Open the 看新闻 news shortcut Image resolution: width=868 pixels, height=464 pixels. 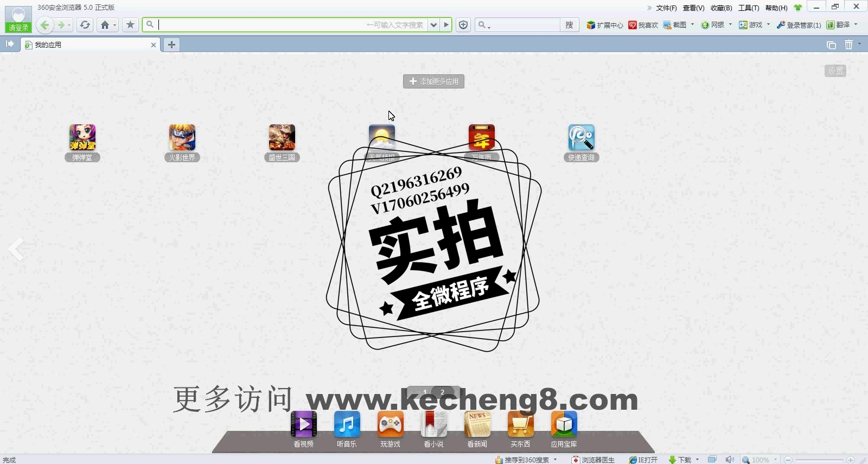tap(477, 424)
